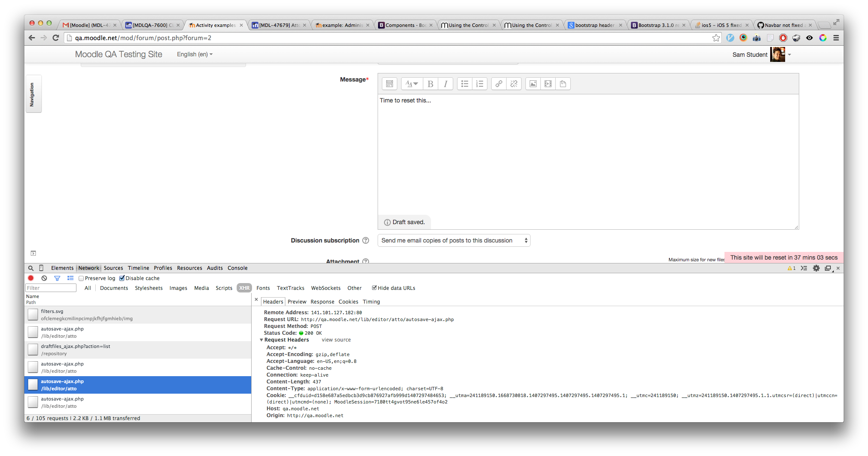
Task: Toggle device emulation mobile icon in DevTools
Action: click(x=41, y=268)
